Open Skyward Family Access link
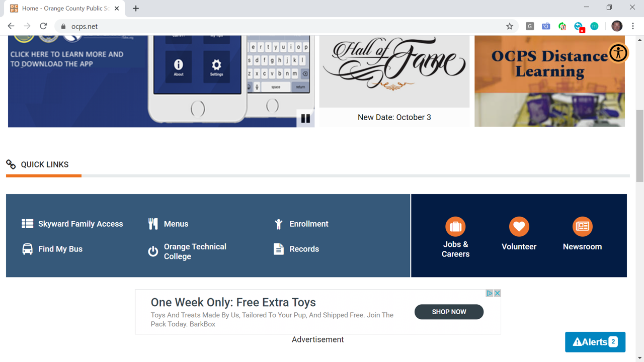This screenshot has width=644, height=362. tap(80, 224)
